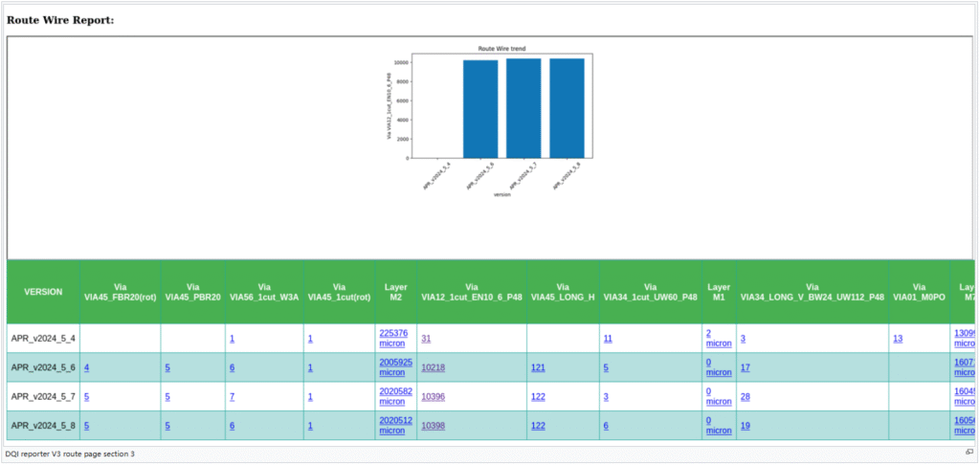The width and height of the screenshot is (980, 465).
Task: Open the 31 link in VIA12 column
Action: [x=426, y=339]
